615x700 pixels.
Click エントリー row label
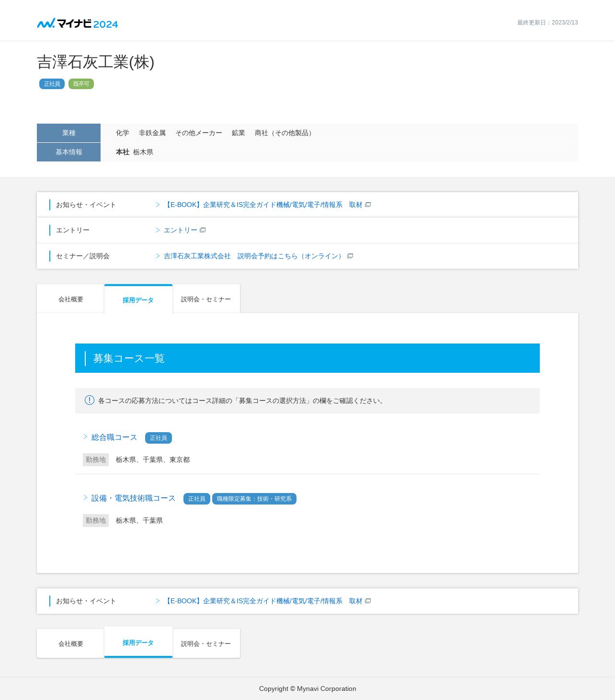(x=73, y=230)
